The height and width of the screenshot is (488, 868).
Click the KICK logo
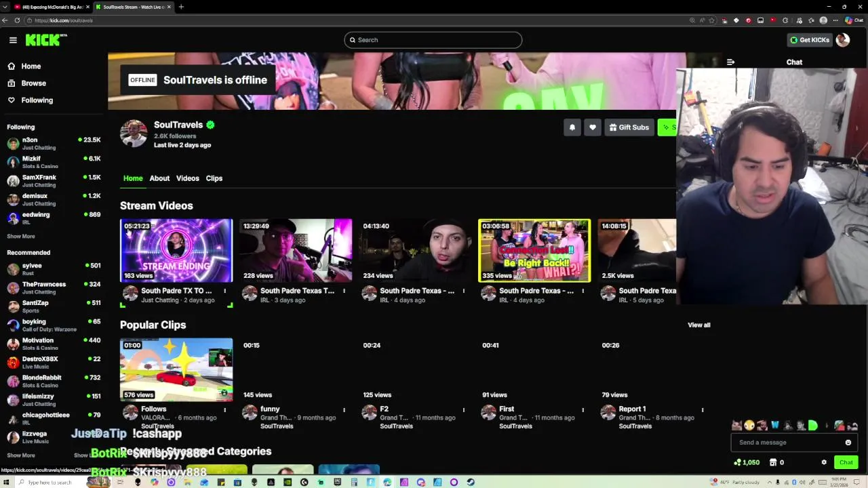pos(46,40)
